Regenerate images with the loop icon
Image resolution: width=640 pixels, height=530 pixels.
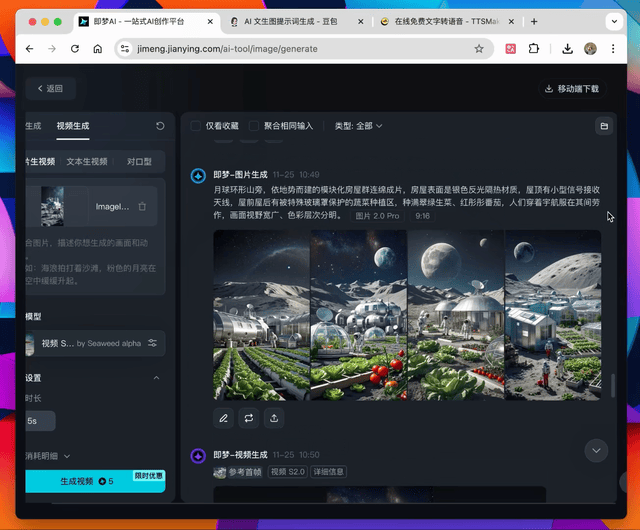[x=249, y=418]
